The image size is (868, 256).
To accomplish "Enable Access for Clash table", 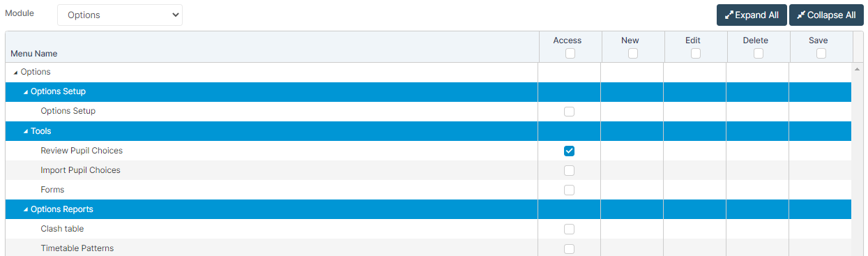I will (569, 229).
